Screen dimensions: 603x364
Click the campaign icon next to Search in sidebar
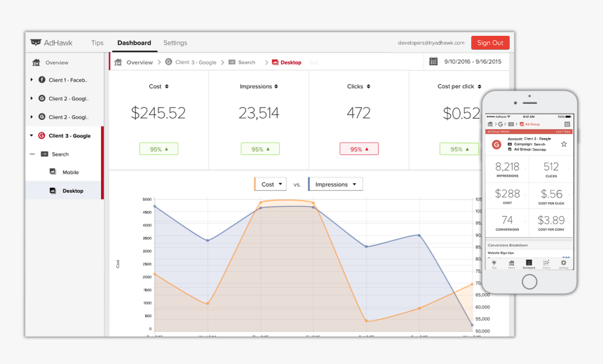[44, 154]
